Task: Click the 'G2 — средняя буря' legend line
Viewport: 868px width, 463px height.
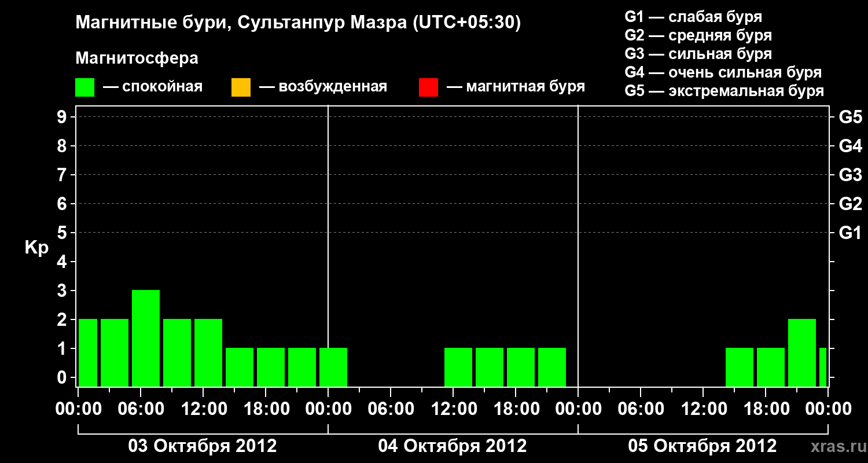Action: (698, 35)
